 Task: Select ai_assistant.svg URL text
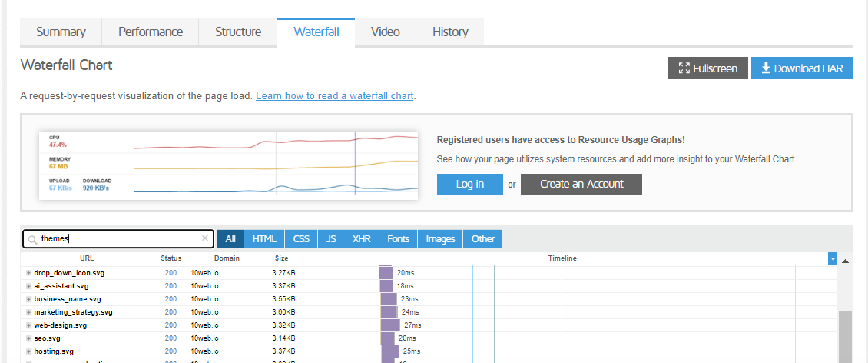(61, 286)
